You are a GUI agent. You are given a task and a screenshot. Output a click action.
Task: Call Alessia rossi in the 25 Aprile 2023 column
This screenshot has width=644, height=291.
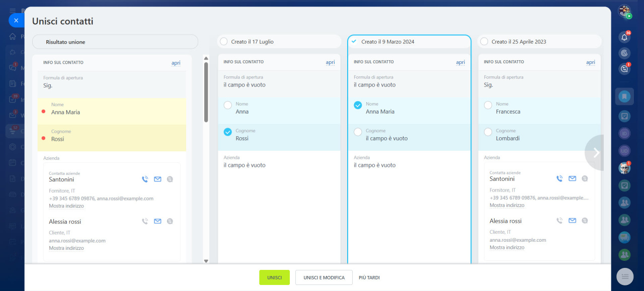click(x=559, y=221)
